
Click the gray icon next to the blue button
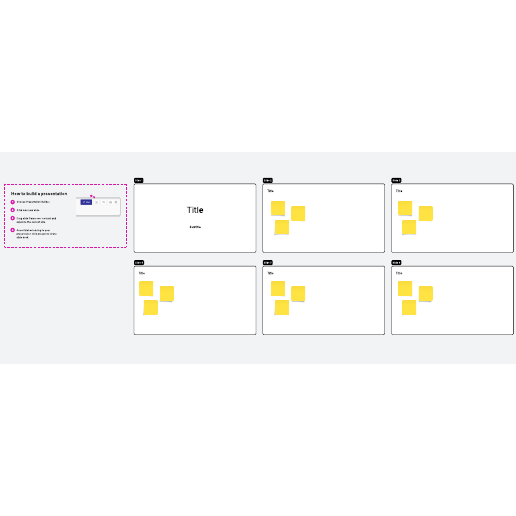coord(97,202)
